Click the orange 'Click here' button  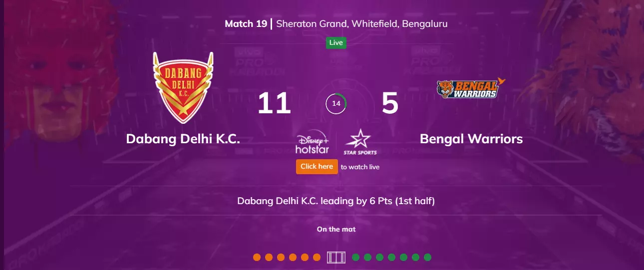click(x=317, y=167)
